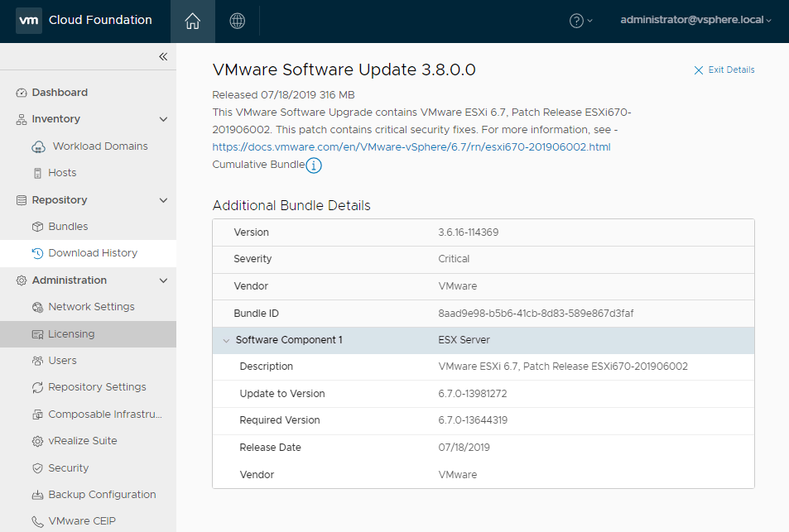Click the VMware Software Update 3.8.0.0 heading

tap(344, 69)
